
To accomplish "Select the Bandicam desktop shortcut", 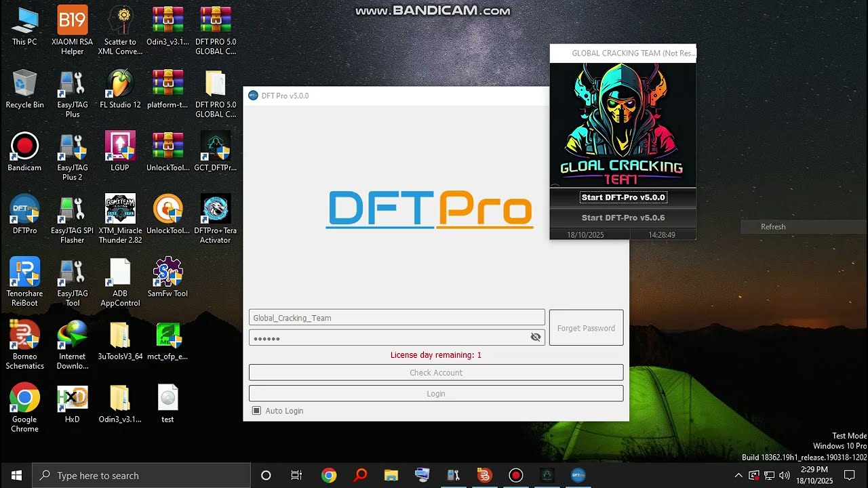I will (24, 152).
